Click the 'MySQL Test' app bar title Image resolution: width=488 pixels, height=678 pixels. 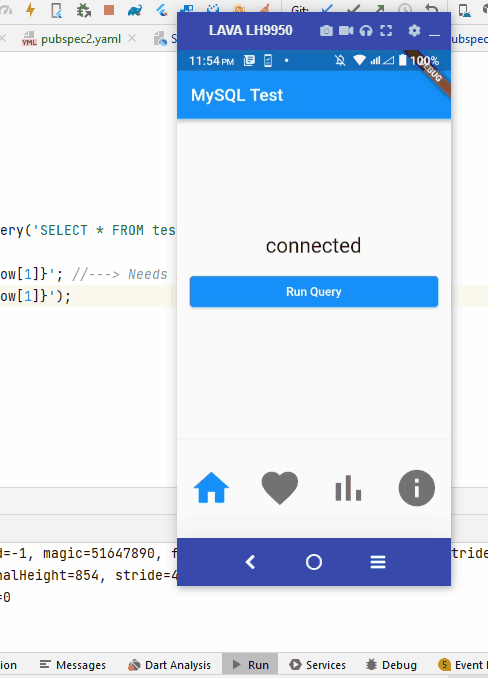tap(237, 95)
